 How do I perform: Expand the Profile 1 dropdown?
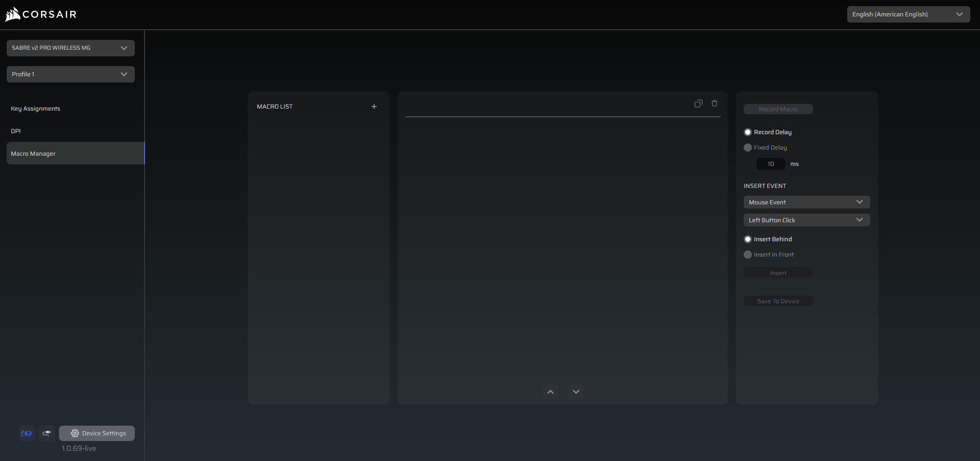tap(71, 74)
